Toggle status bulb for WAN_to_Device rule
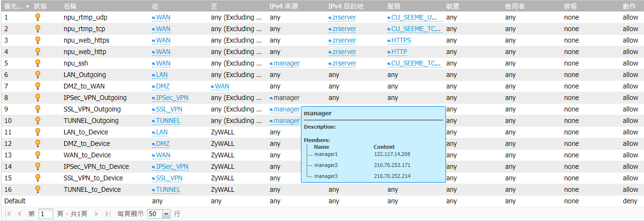 click(x=38, y=155)
